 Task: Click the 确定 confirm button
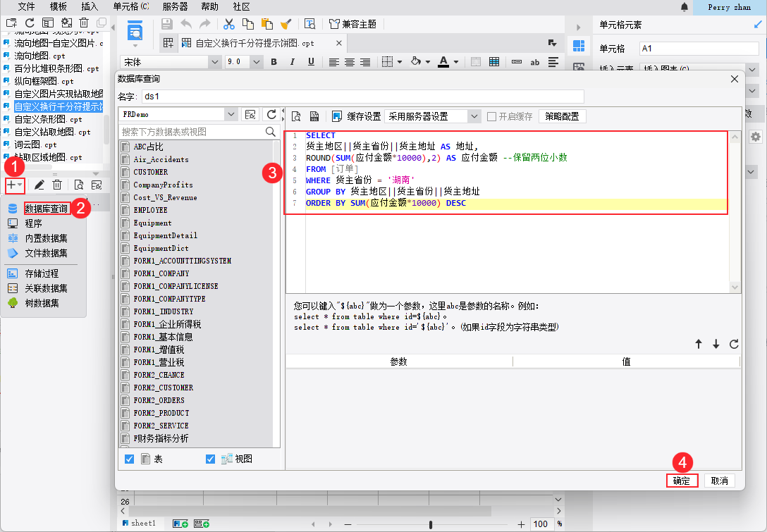[682, 481]
